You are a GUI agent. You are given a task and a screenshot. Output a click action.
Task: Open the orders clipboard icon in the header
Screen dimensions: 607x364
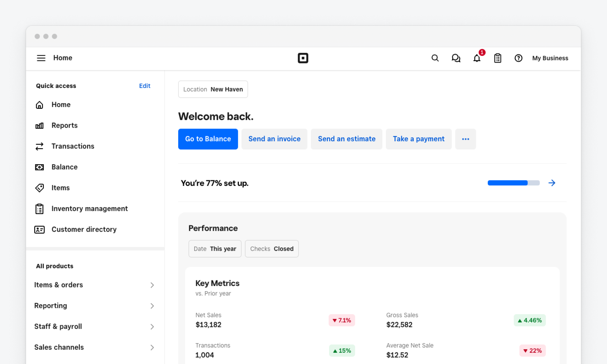pyautogui.click(x=497, y=58)
